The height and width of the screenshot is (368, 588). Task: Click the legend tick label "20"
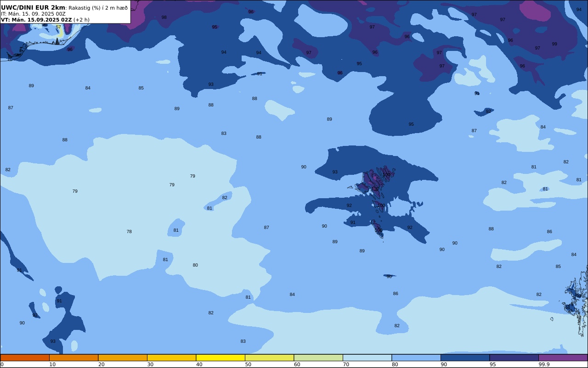click(x=101, y=364)
